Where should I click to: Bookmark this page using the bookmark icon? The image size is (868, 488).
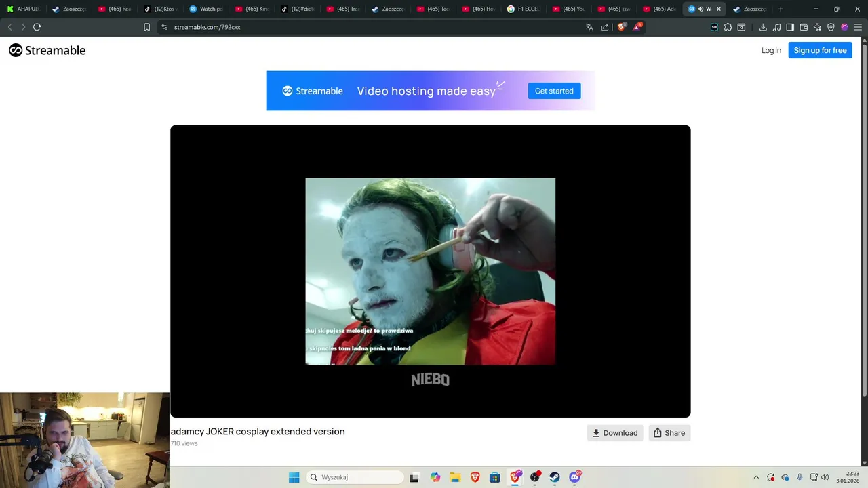click(x=146, y=27)
